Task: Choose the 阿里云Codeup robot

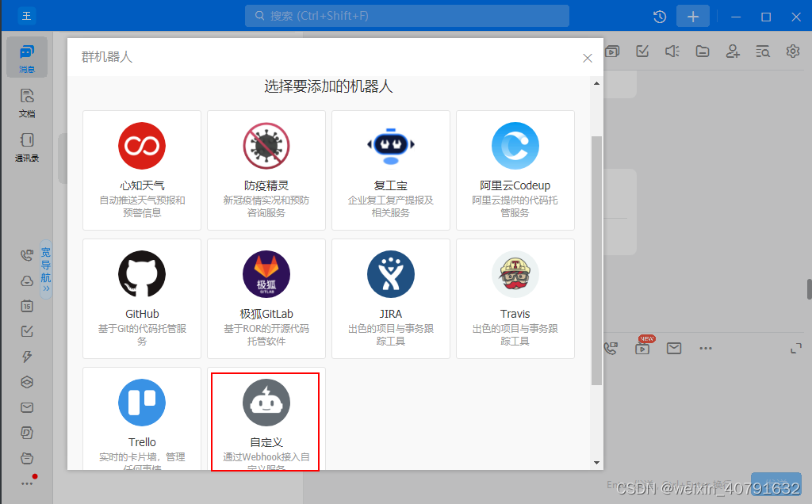Action: tap(515, 170)
